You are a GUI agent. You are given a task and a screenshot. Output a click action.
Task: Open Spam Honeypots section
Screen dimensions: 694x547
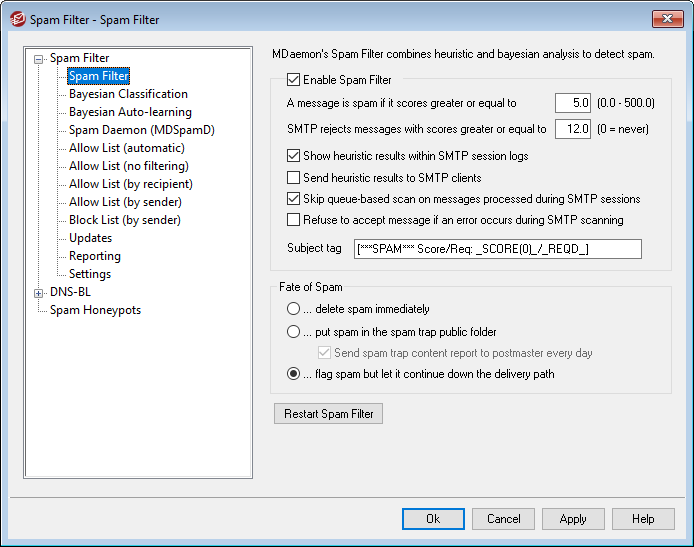pos(95,310)
